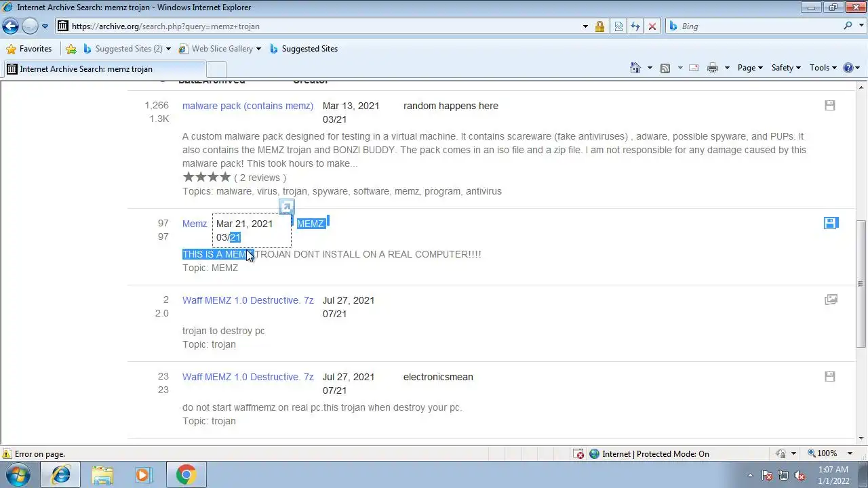Click the '( 2 reviews )' star rating
The height and width of the screenshot is (488, 868).
click(234, 177)
